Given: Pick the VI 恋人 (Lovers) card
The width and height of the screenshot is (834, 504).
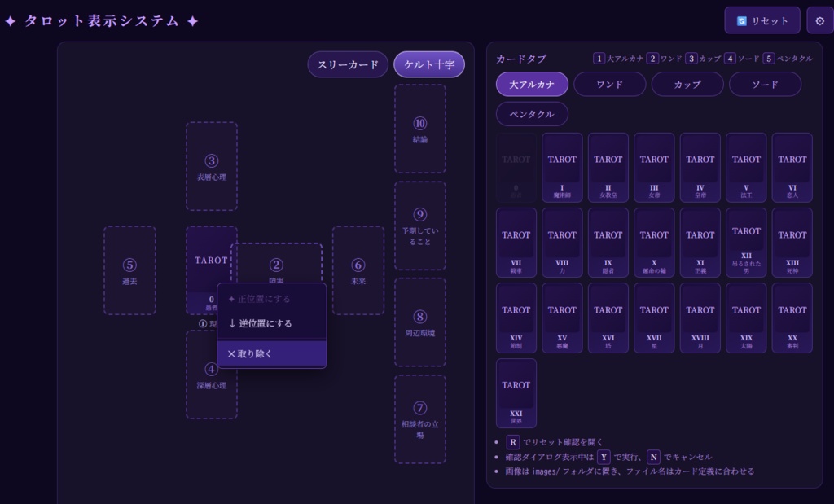Looking at the screenshot, I should click(792, 167).
